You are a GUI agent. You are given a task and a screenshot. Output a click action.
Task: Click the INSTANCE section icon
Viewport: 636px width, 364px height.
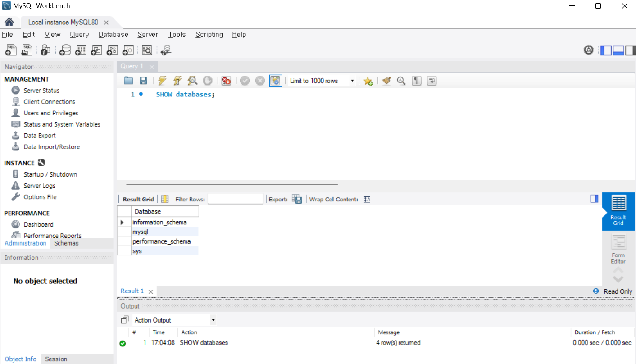(x=41, y=163)
